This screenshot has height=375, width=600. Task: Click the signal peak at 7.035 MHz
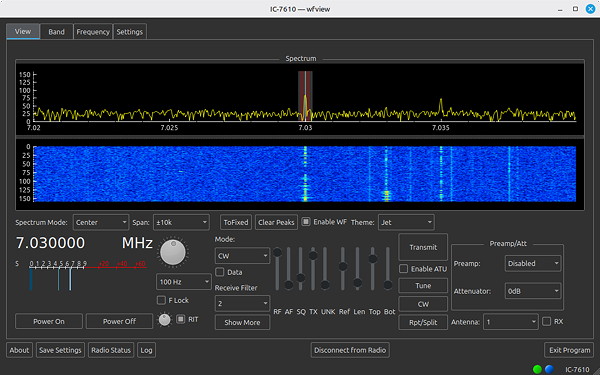[441, 106]
